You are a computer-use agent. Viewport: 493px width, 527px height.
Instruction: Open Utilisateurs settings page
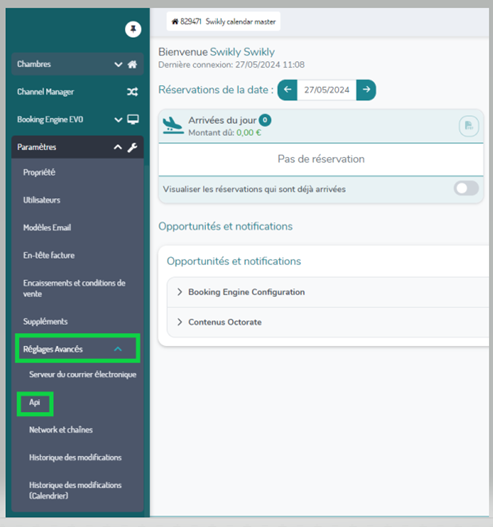coord(42,200)
